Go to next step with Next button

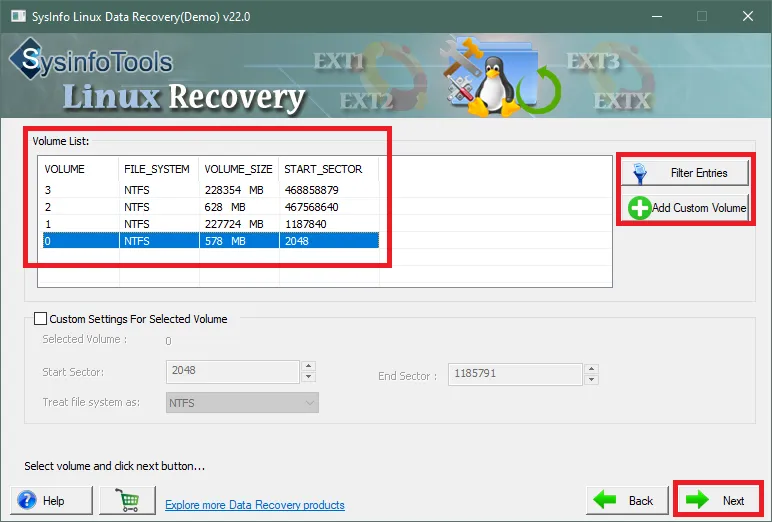[x=720, y=500]
